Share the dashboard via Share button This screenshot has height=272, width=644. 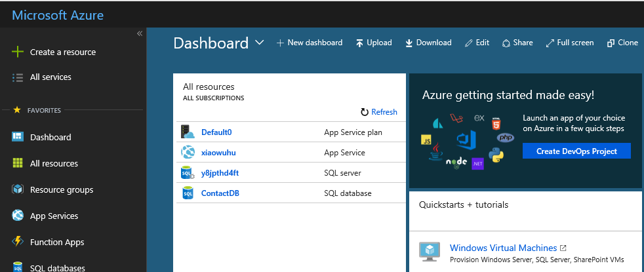click(517, 43)
